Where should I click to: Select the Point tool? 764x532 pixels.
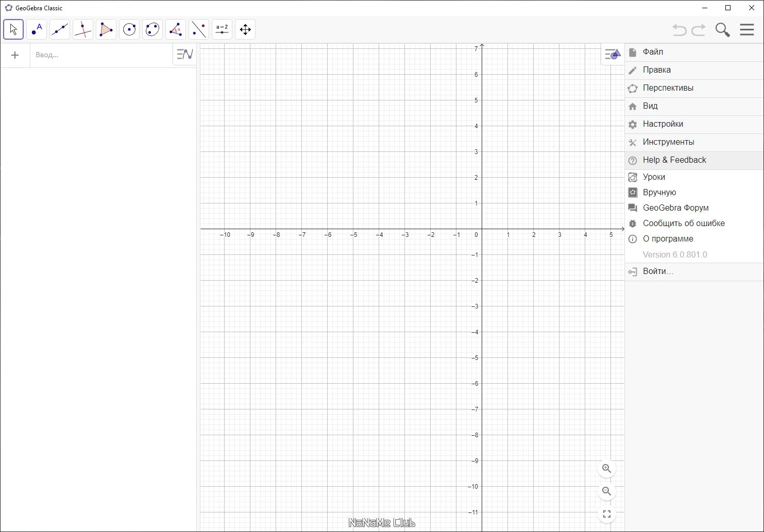[x=37, y=29]
